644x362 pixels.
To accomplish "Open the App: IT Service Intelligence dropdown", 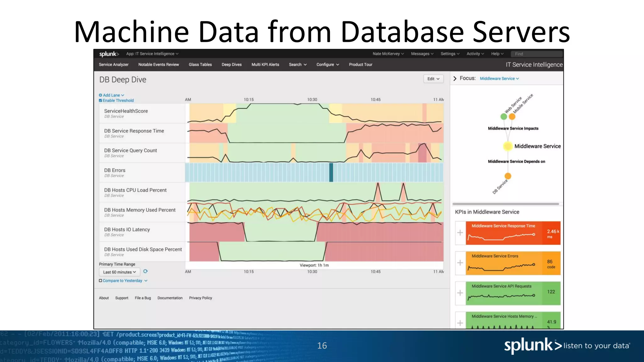I will (152, 54).
